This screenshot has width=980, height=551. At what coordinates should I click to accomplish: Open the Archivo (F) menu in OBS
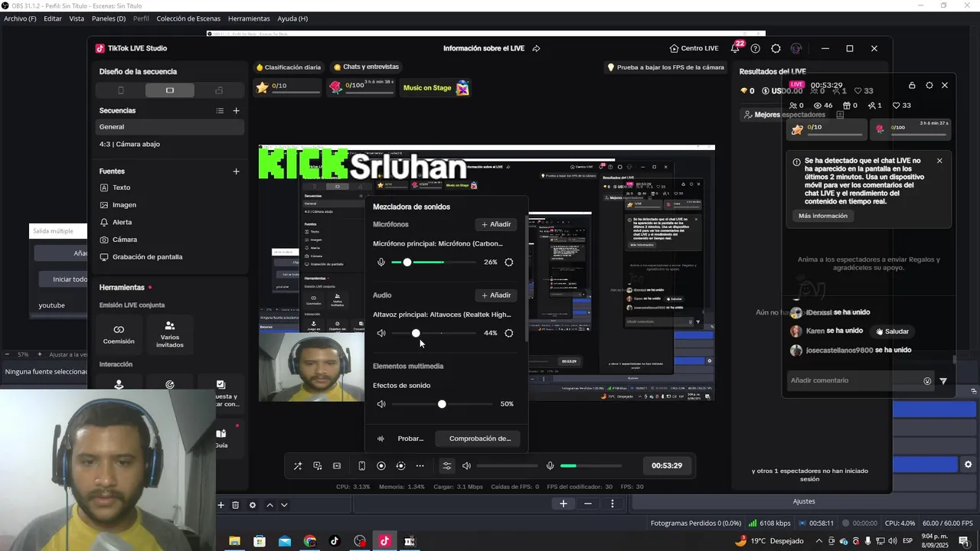pyautogui.click(x=20, y=18)
